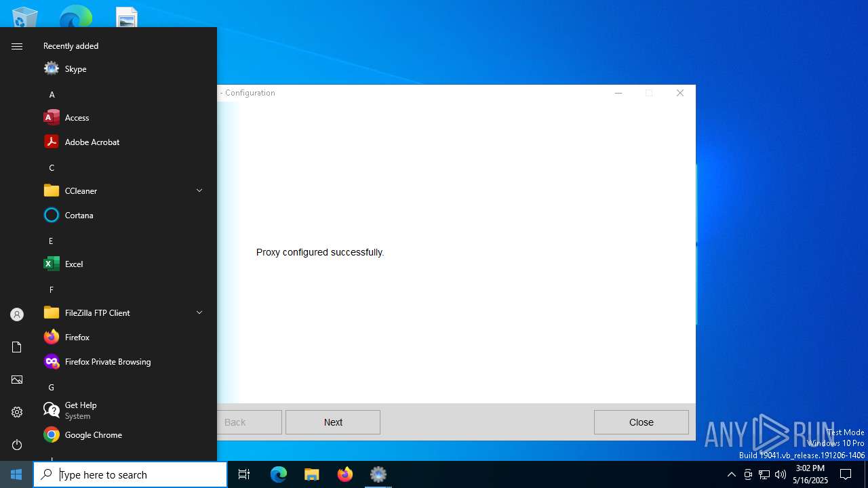Jump to letter A section header
Image resolution: width=868 pixels, height=488 pixels.
coord(52,95)
